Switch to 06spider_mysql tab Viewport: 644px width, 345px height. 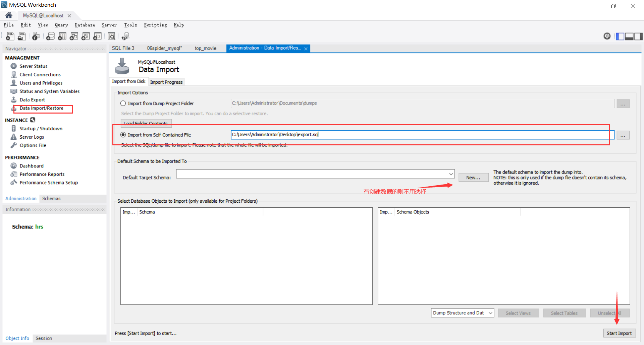pyautogui.click(x=164, y=48)
